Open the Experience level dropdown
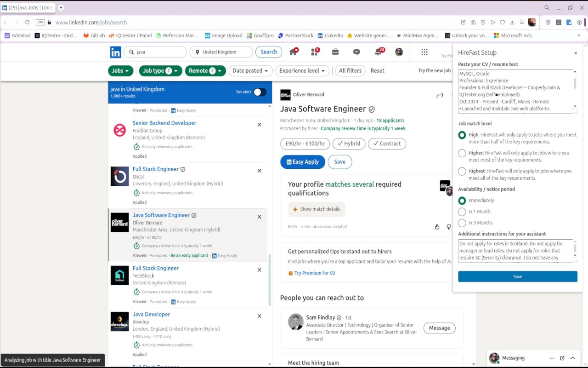The width and height of the screenshot is (588, 368). (302, 71)
